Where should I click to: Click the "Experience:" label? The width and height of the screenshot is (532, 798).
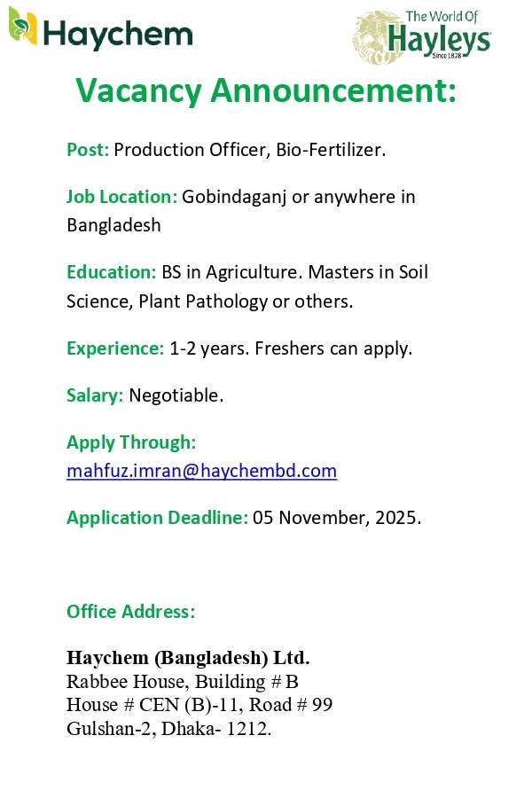pos(115,348)
